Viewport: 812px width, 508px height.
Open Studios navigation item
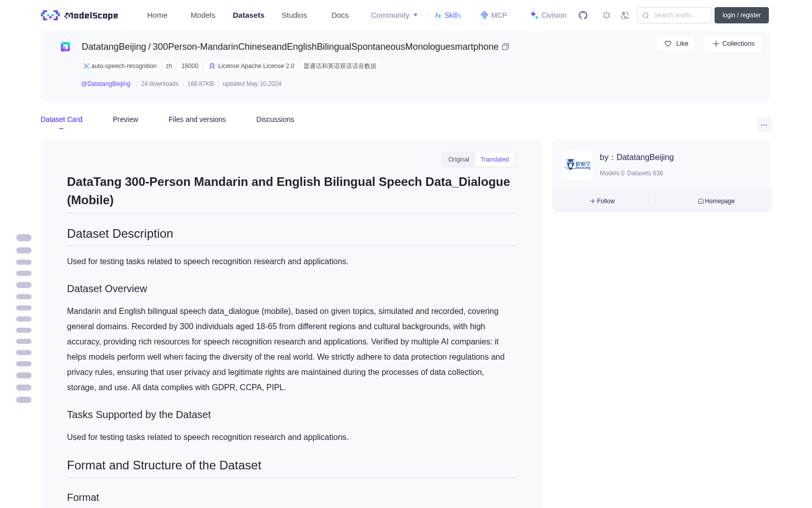(x=294, y=15)
